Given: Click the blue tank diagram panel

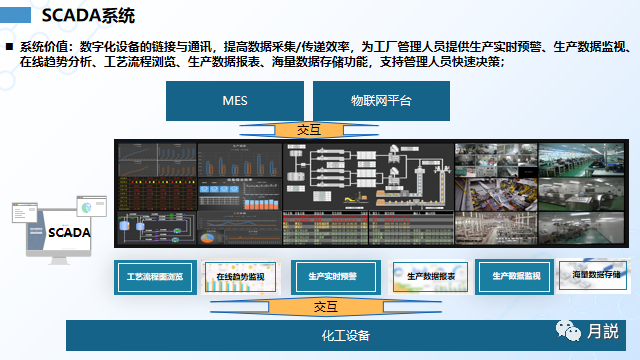Looking at the screenshot, I should [157, 228].
